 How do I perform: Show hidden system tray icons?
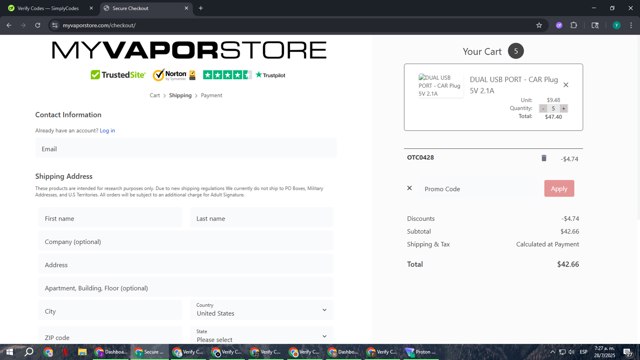pyautogui.click(x=552, y=352)
